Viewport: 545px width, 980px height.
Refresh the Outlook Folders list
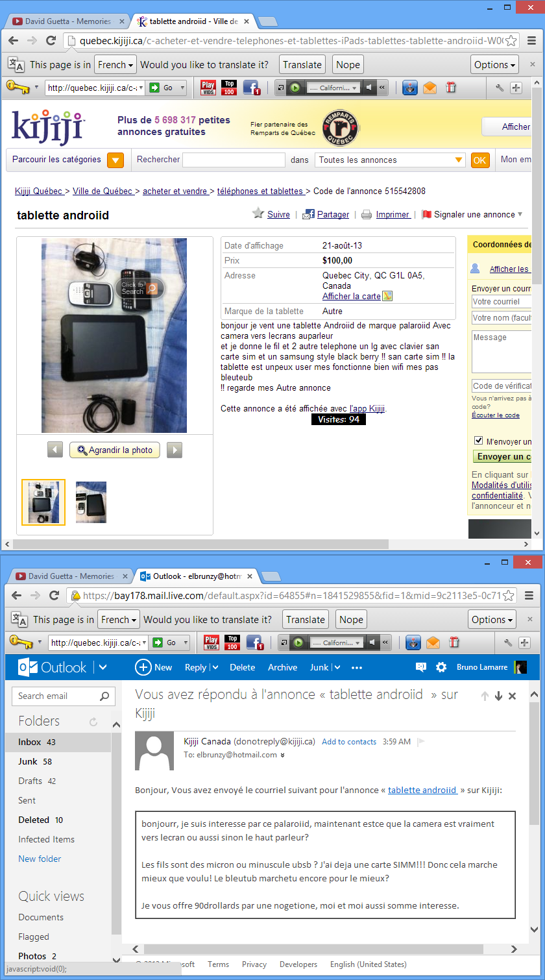point(93,722)
